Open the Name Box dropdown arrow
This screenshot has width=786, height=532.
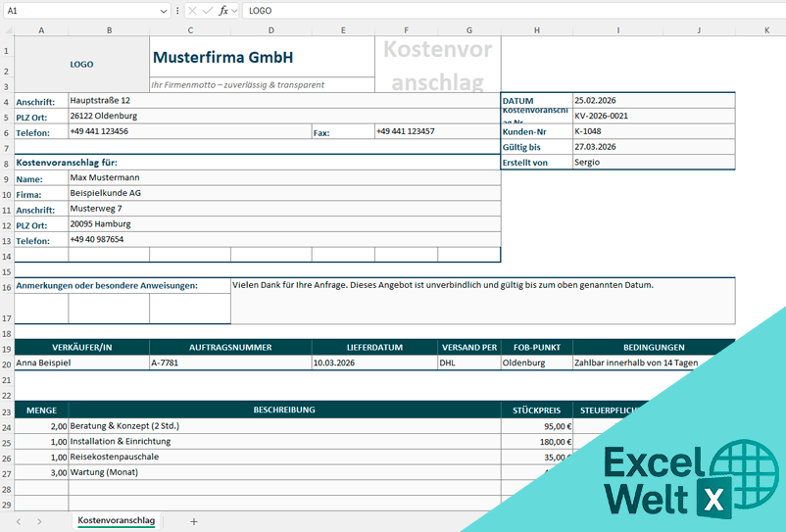point(163,10)
